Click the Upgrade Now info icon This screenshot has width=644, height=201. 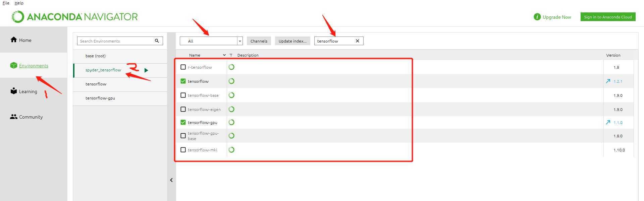537,17
